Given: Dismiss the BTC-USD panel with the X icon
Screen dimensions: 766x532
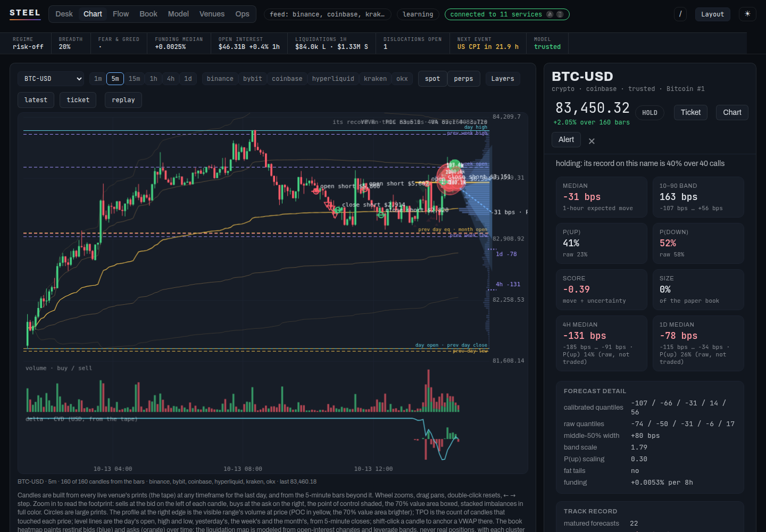Looking at the screenshot, I should (592, 141).
